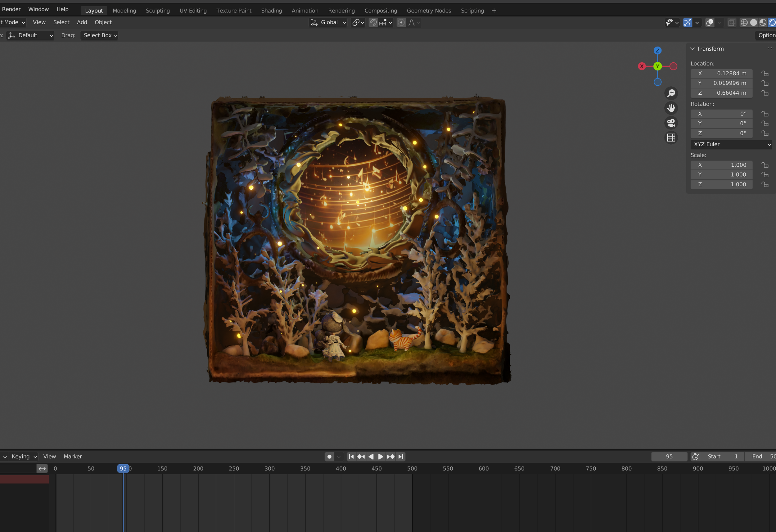Image resolution: width=776 pixels, height=532 pixels.
Task: Click the current frame field showing 95
Action: 669,457
